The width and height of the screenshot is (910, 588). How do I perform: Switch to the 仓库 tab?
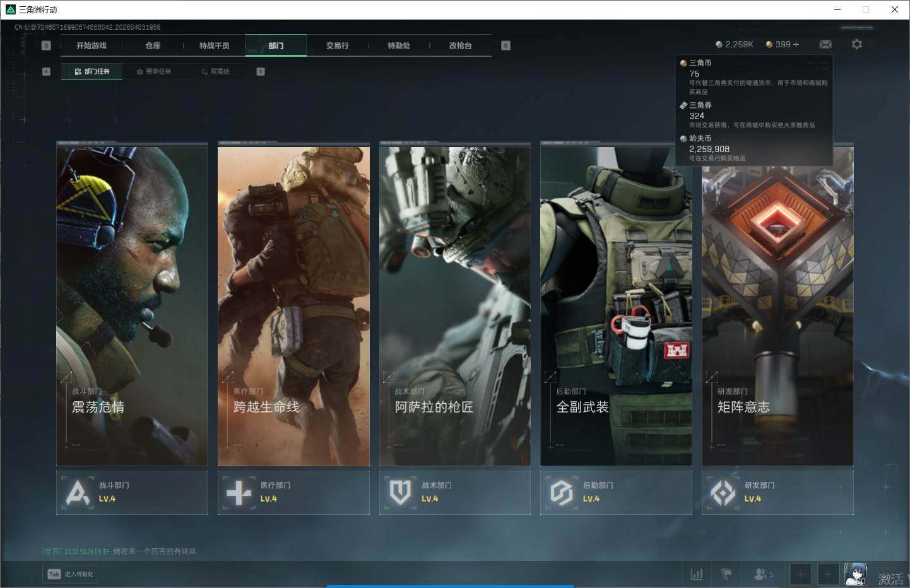tap(153, 45)
